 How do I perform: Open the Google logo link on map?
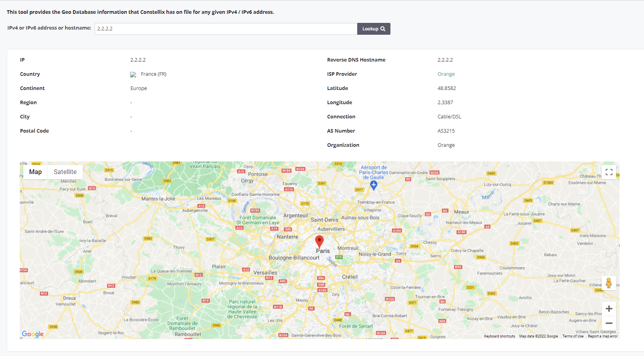[33, 334]
